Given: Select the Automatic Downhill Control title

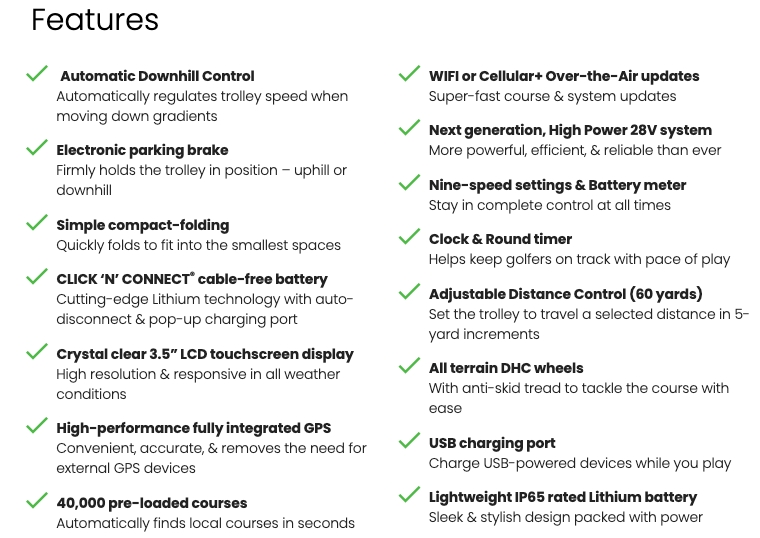Looking at the screenshot, I should pyautogui.click(x=157, y=76).
